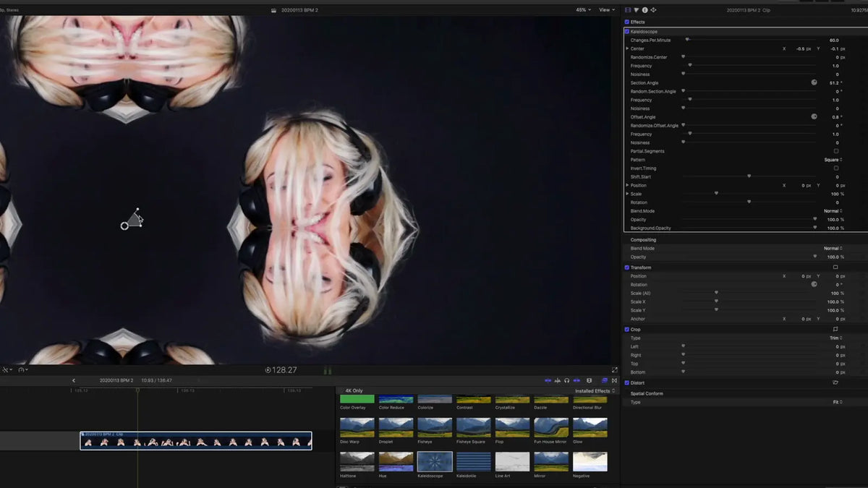This screenshot has width=868, height=488.
Task: Select the Droplet effect thumbnail
Action: coord(396,427)
